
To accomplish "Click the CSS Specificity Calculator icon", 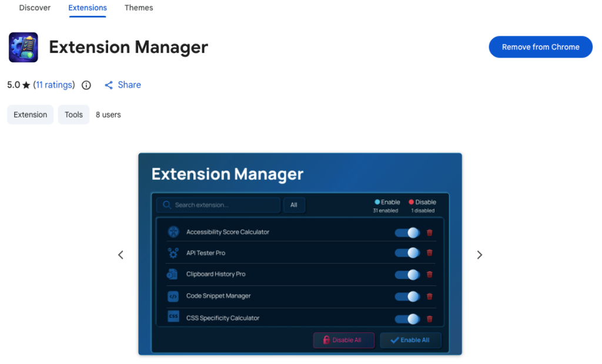I will pos(173,317).
